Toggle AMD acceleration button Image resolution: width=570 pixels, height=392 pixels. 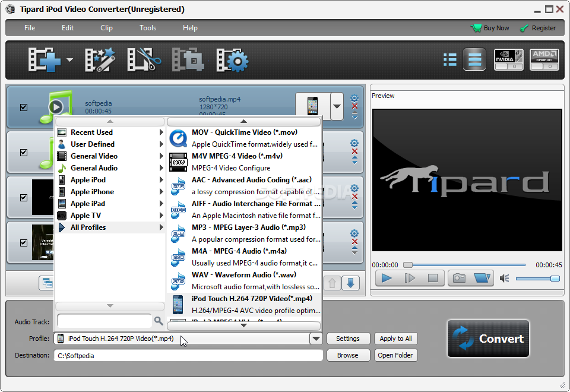[x=544, y=59]
